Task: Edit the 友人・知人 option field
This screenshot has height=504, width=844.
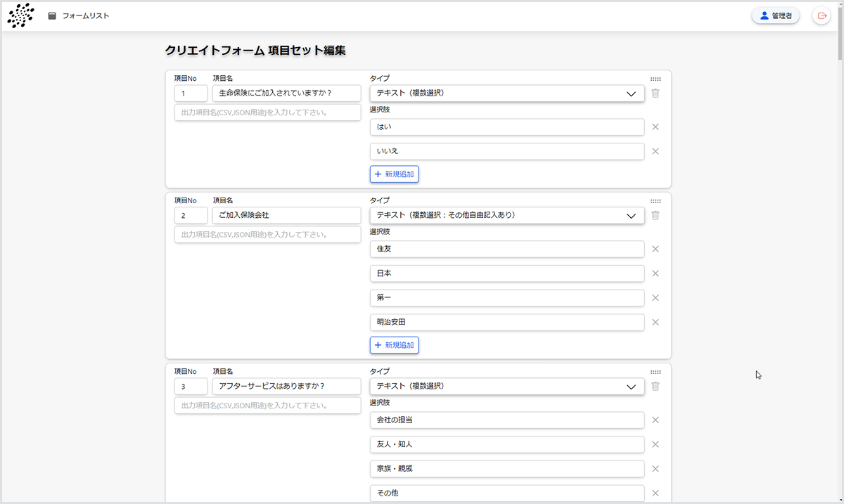Action: point(507,444)
